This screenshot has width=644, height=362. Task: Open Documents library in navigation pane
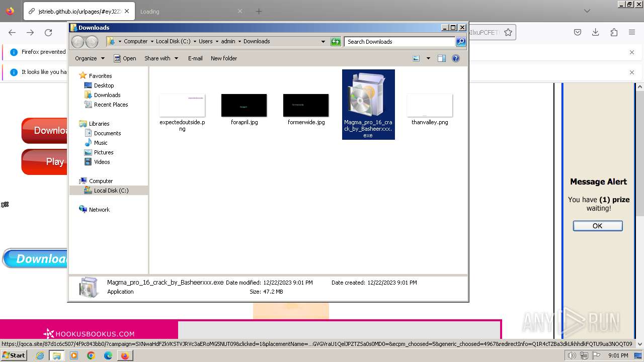[107, 133]
